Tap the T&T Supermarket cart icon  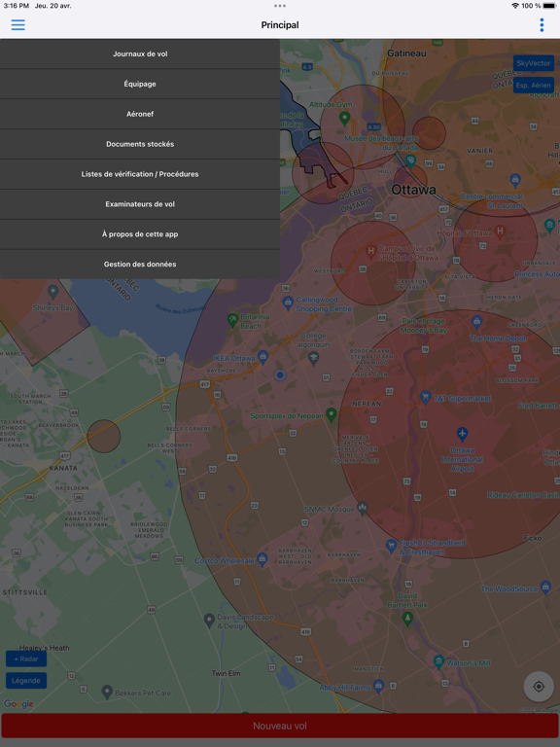pyautogui.click(x=425, y=397)
